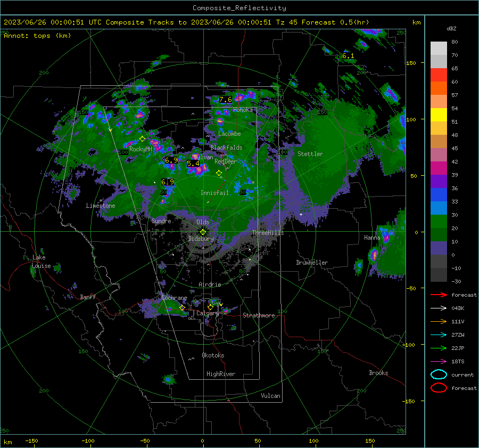479x448 pixels.
Task: Click the Sundre town label
Action: point(161,221)
